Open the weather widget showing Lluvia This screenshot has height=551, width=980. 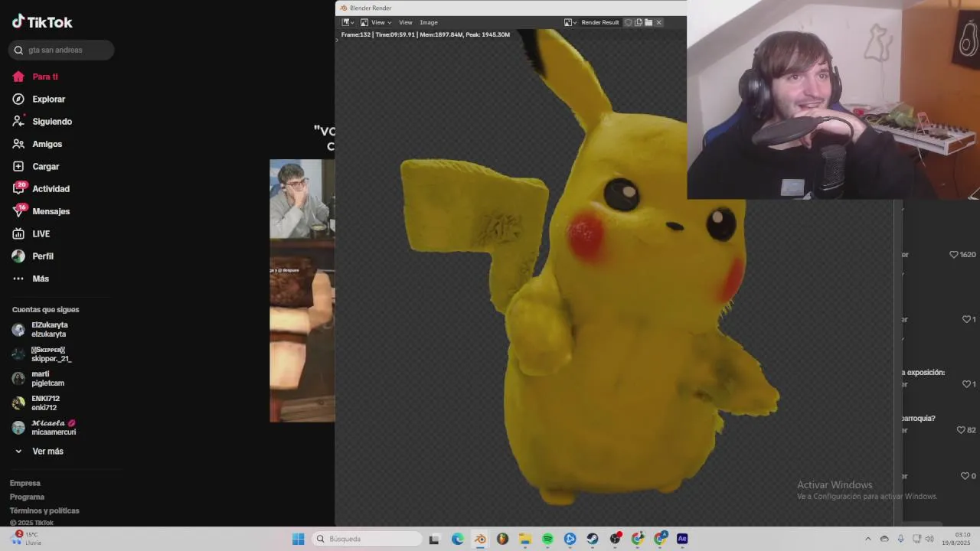pyautogui.click(x=26, y=538)
